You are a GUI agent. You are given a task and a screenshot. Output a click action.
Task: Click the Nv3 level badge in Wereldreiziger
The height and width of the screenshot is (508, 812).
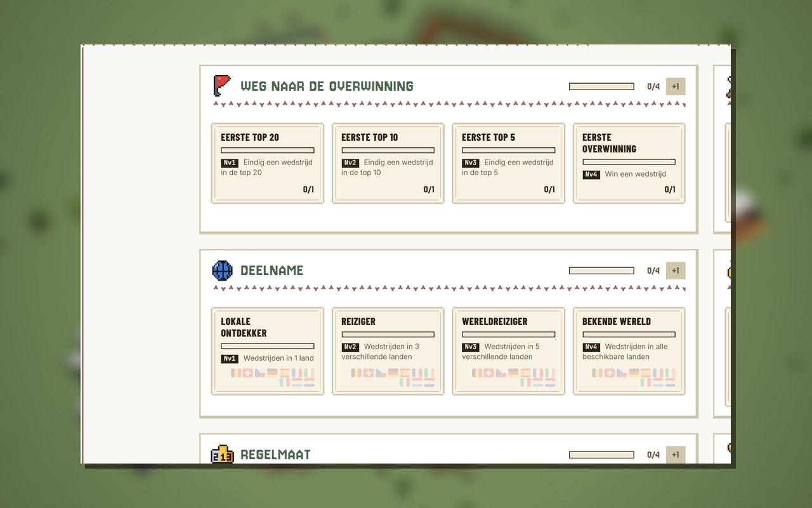click(471, 347)
